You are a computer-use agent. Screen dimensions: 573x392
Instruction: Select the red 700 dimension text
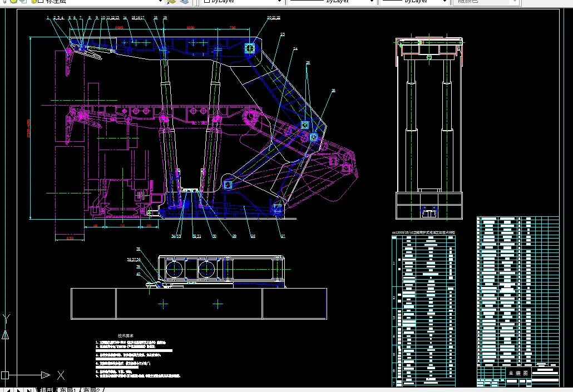pos(233,27)
